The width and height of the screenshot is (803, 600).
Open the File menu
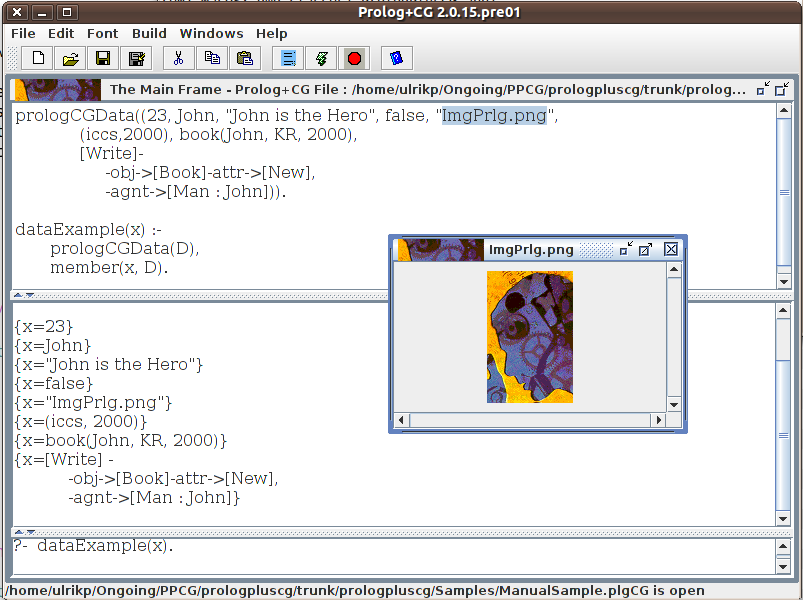tap(23, 33)
